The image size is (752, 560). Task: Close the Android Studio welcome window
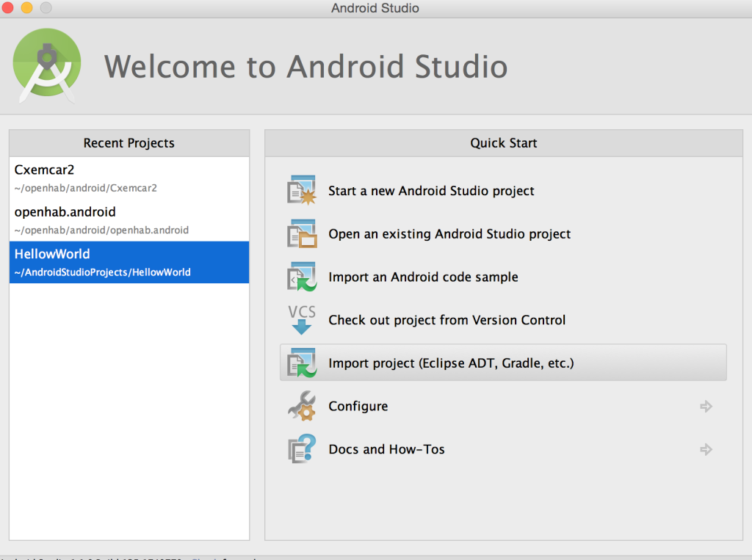(8, 7)
